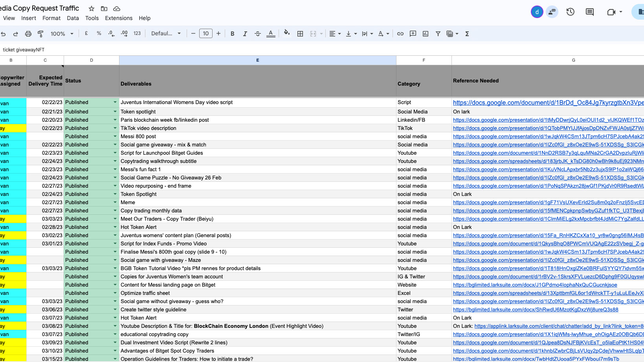Select 'Meme' deliverable cell
The image size is (644, 362).
pos(258,203)
